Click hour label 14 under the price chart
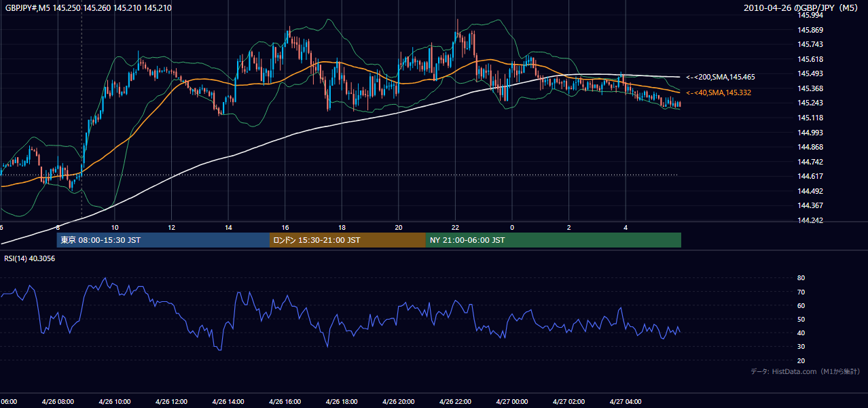The image size is (868, 408). click(228, 228)
